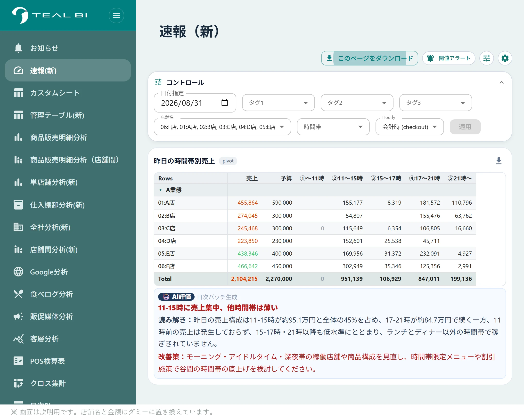Click the 06:F店 sales value 466,642

coord(247,266)
